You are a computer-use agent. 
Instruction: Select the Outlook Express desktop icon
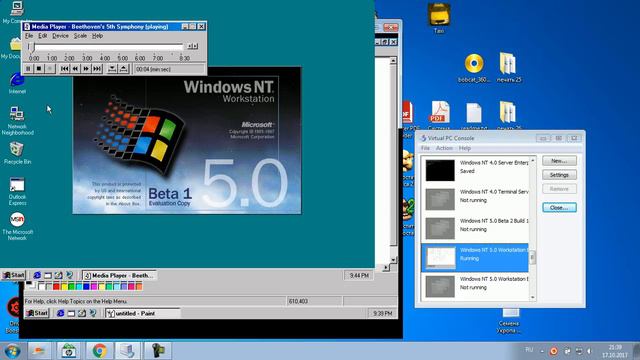click(17, 191)
